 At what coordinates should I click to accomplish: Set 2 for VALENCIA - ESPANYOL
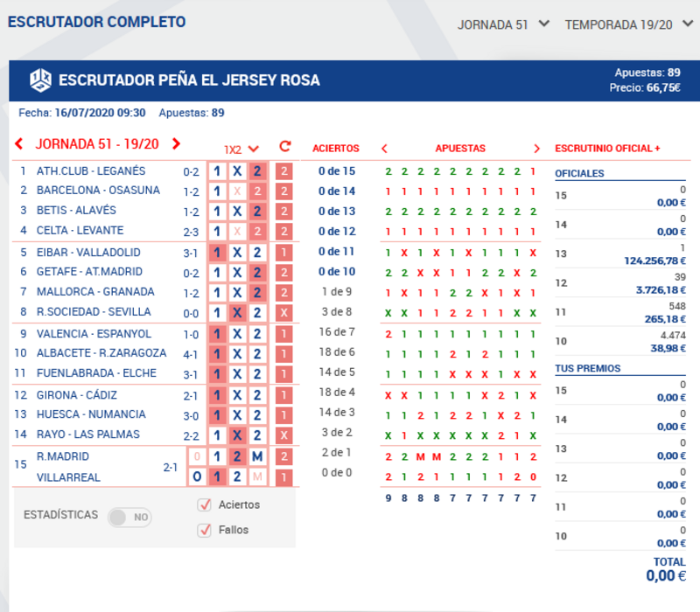257,334
